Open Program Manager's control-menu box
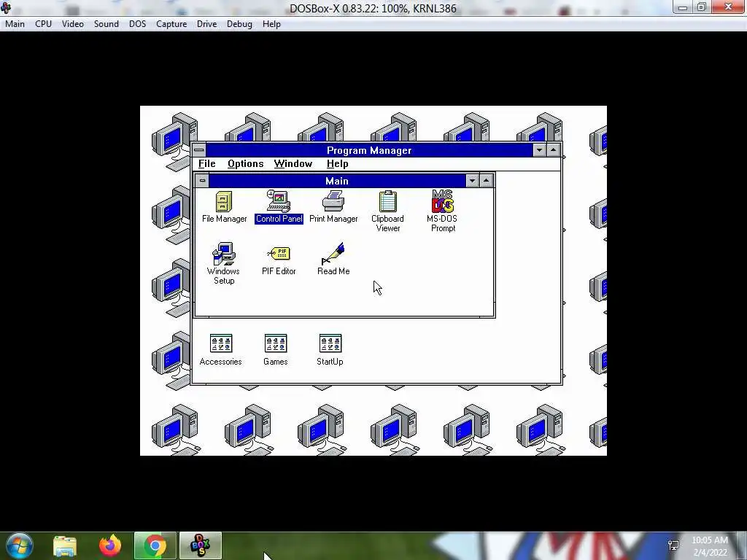Viewport: 747px width, 560px height. [x=199, y=150]
